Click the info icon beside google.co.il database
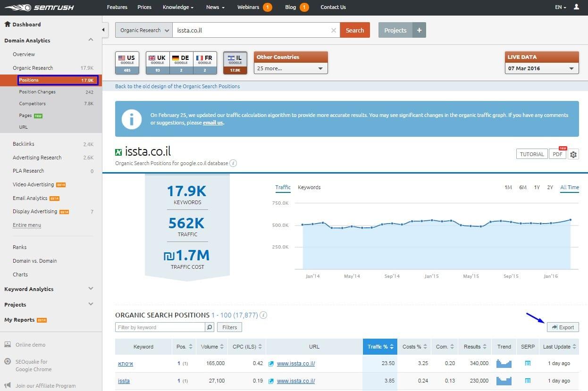 point(233,163)
